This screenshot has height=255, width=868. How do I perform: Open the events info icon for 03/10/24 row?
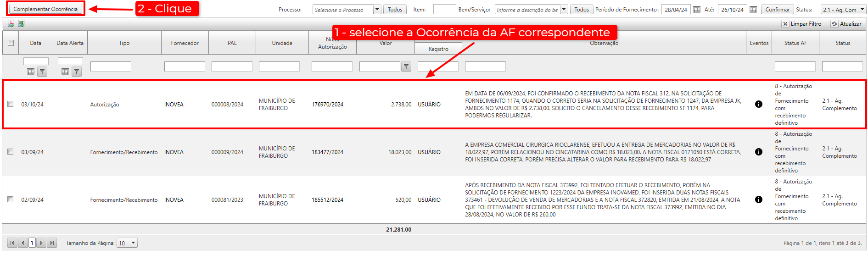coord(759,104)
